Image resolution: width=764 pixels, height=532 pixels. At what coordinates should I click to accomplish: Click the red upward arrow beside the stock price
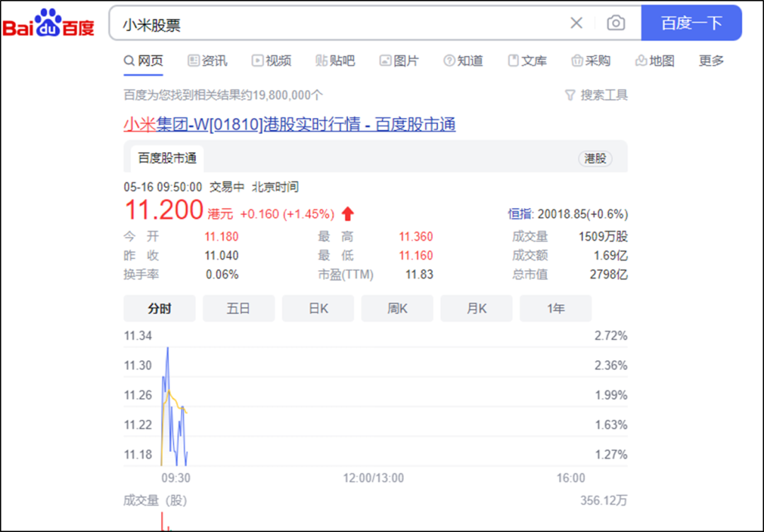tap(346, 213)
